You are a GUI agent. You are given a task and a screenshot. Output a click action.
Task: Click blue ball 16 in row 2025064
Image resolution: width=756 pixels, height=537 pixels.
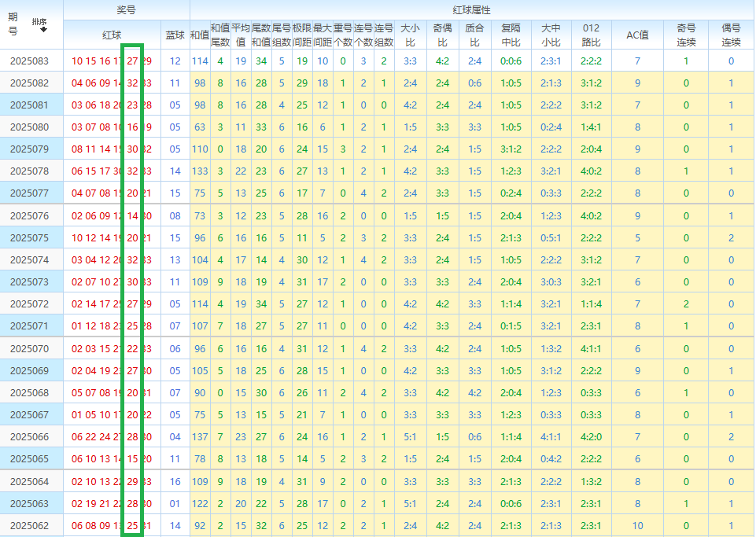pyautogui.click(x=175, y=481)
